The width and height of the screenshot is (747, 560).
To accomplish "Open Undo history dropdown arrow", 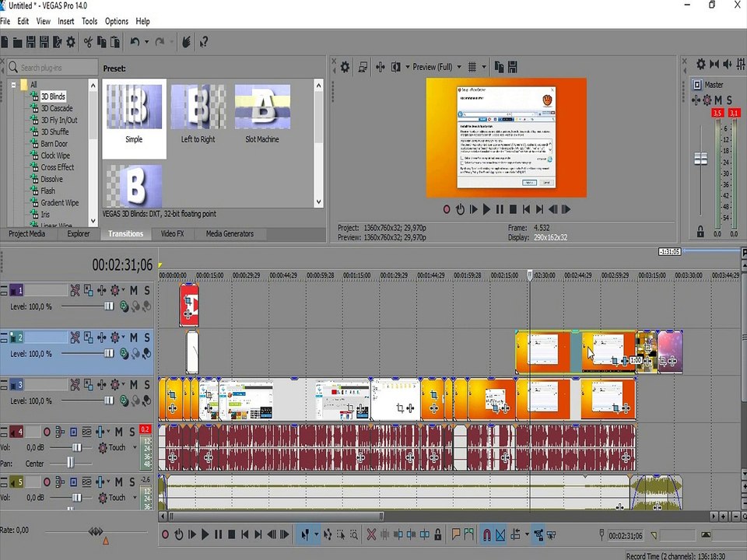I will point(146,42).
